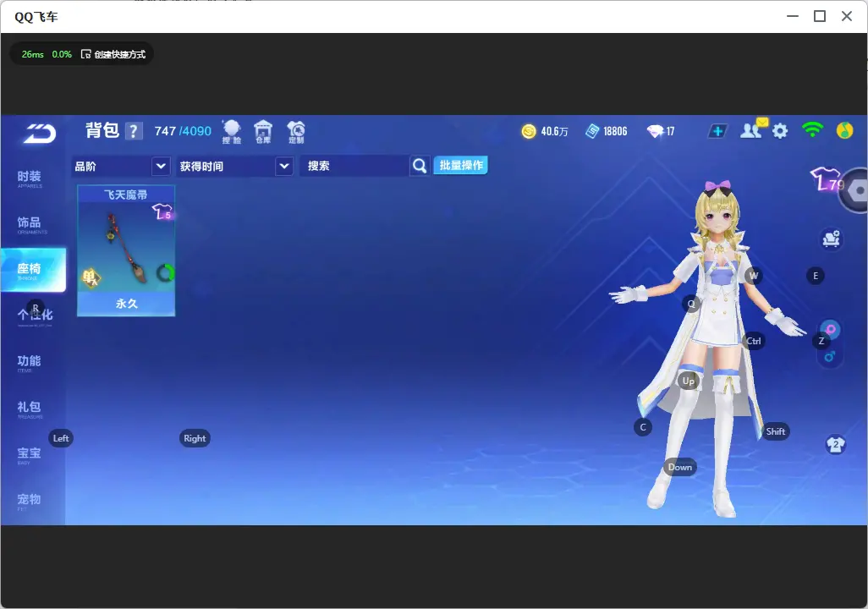Click the Q key overlay button
The height and width of the screenshot is (609, 868).
(691, 304)
